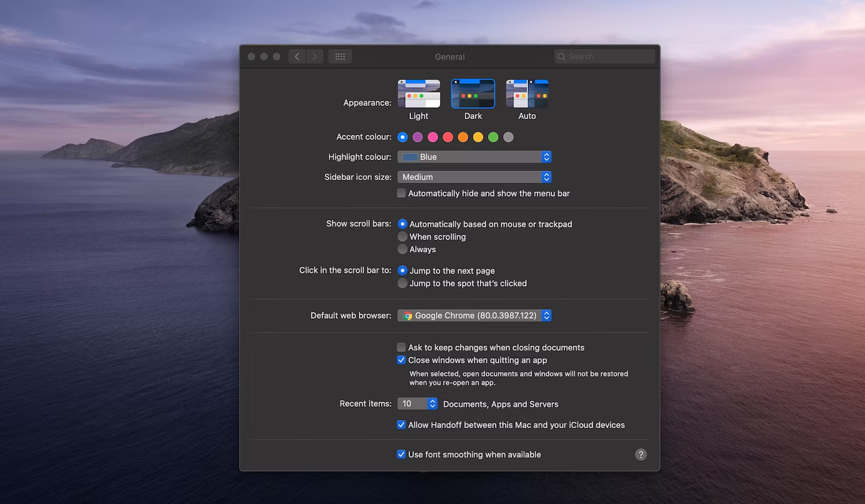Viewport: 865px width, 504px height.
Task: Click the Google Chrome browser icon
Action: coord(408,315)
